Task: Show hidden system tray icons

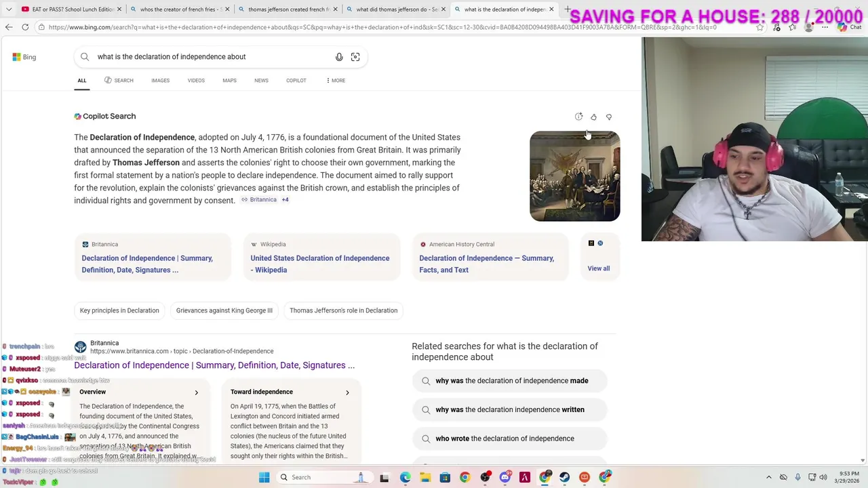Action: pos(768,477)
